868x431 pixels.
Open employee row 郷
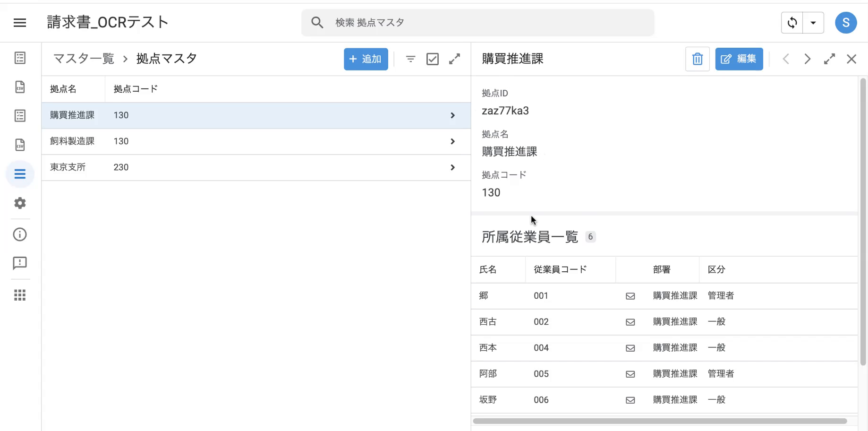pyautogui.click(x=664, y=296)
